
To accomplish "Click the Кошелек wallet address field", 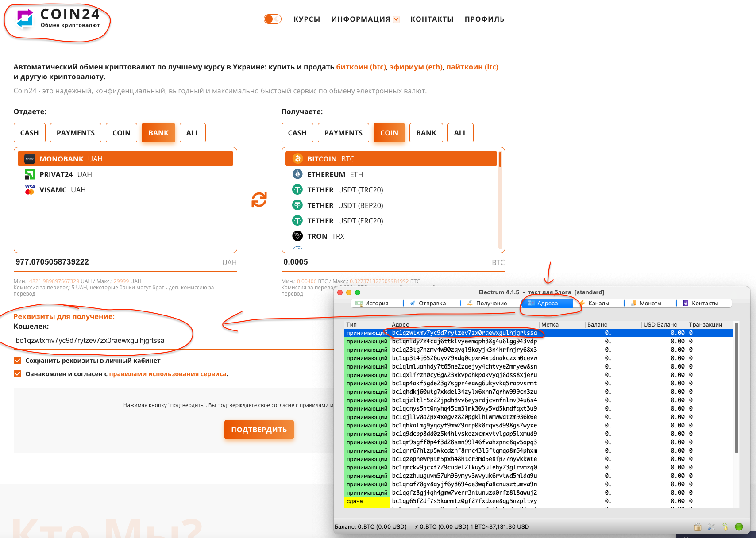I will (x=173, y=341).
